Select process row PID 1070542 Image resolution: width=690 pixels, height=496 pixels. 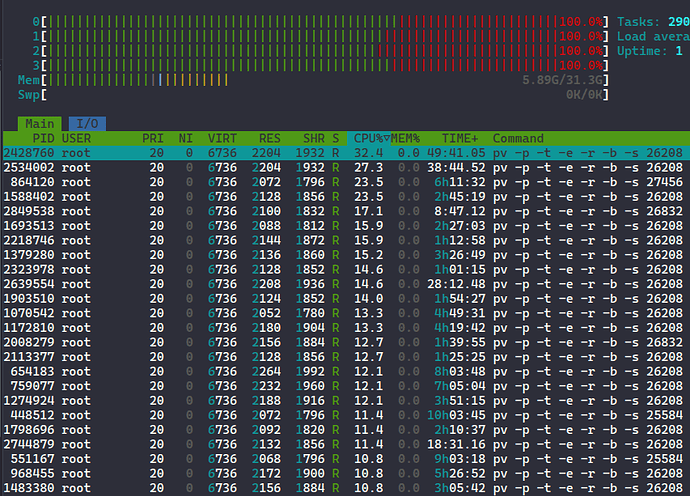pyautogui.click(x=346, y=313)
